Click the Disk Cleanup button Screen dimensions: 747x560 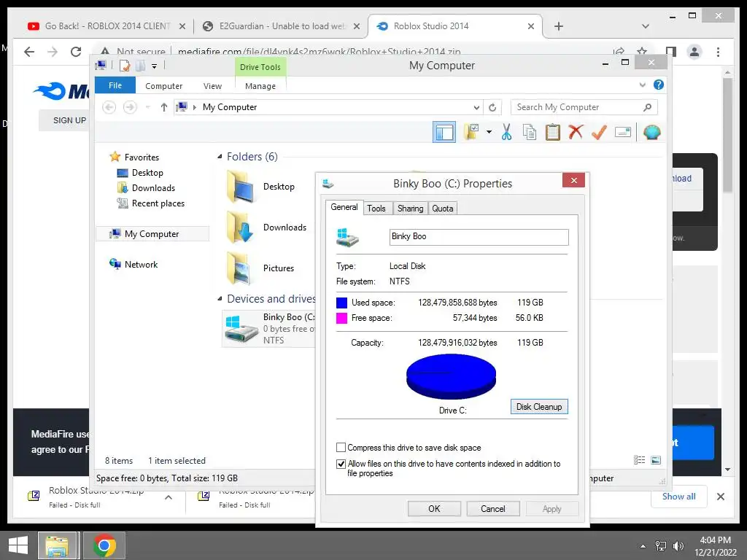539,407
